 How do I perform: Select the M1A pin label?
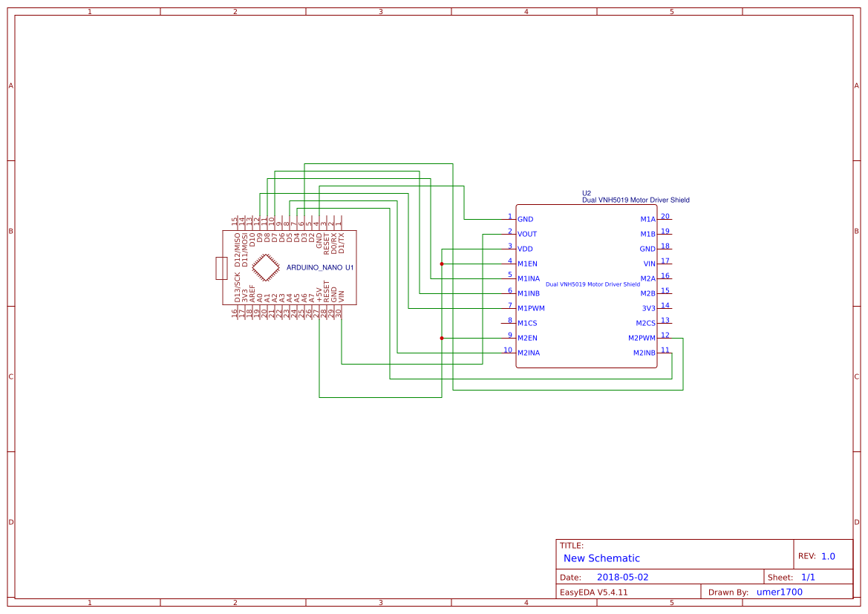[x=647, y=220]
